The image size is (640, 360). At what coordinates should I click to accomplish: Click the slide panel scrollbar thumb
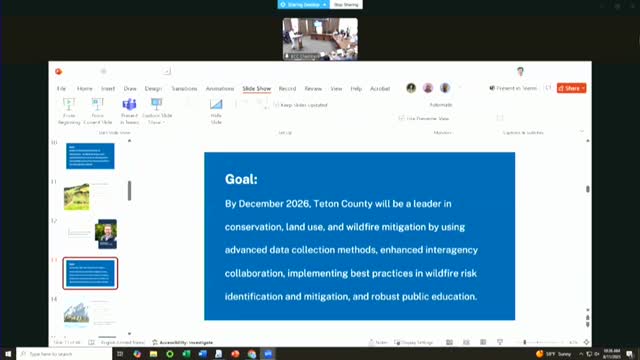129,191
